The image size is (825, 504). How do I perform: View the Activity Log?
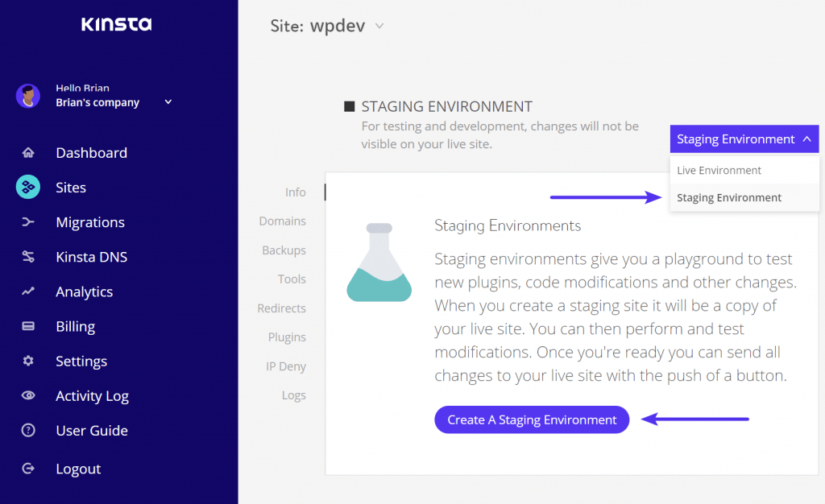pyautogui.click(x=92, y=396)
